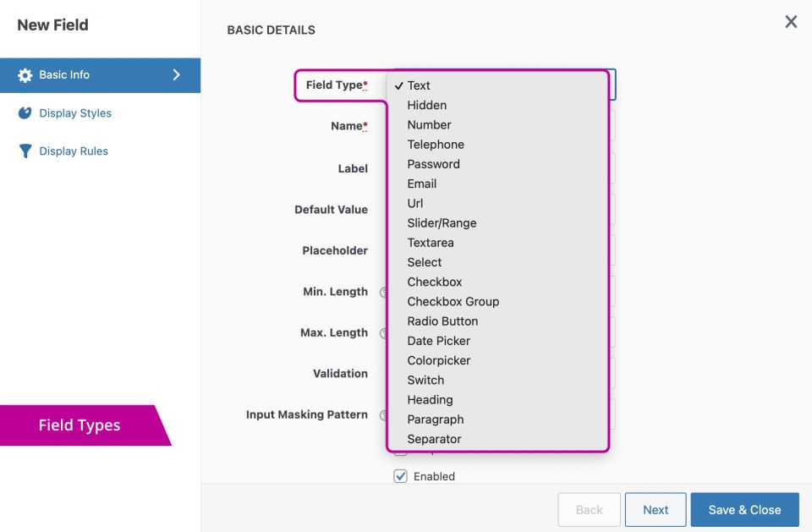The image size is (812, 532).
Task: Click the Display Styles palette icon
Action: 25,113
